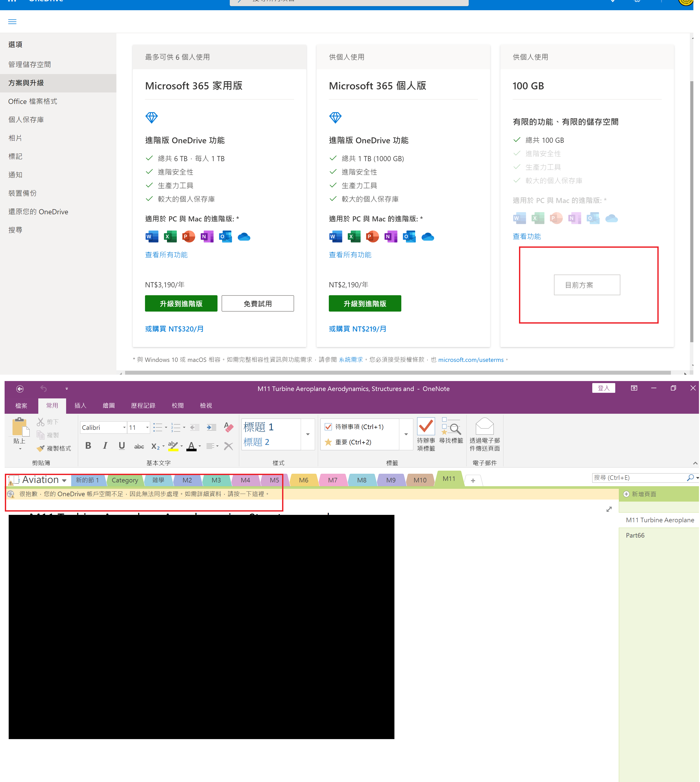Click the OneNote back arrow icon
The image size is (700, 782).
pos(20,389)
